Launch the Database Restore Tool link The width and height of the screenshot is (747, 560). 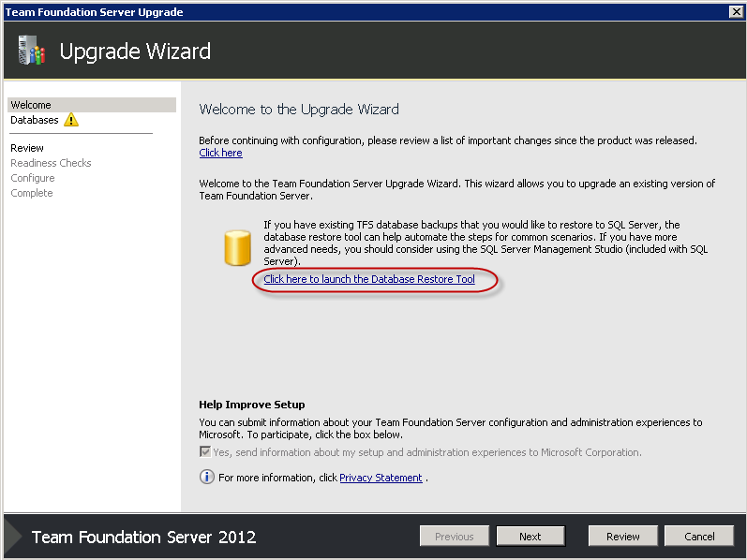[369, 279]
